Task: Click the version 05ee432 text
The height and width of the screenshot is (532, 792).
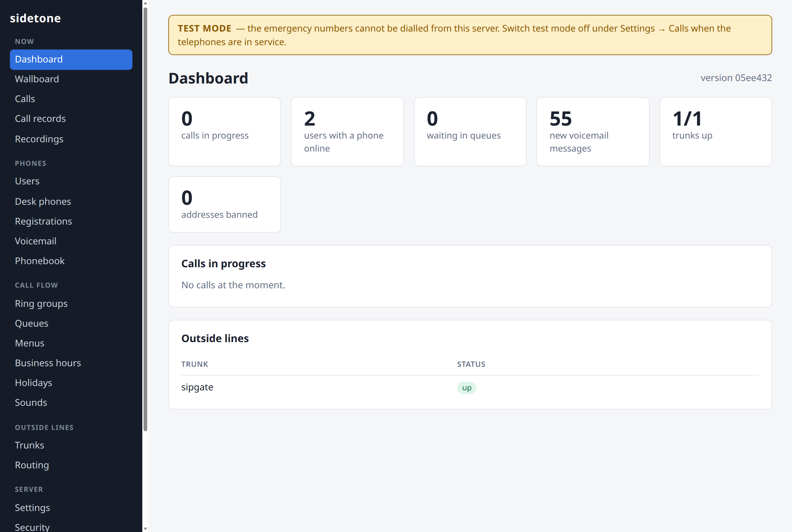Action: click(x=736, y=78)
